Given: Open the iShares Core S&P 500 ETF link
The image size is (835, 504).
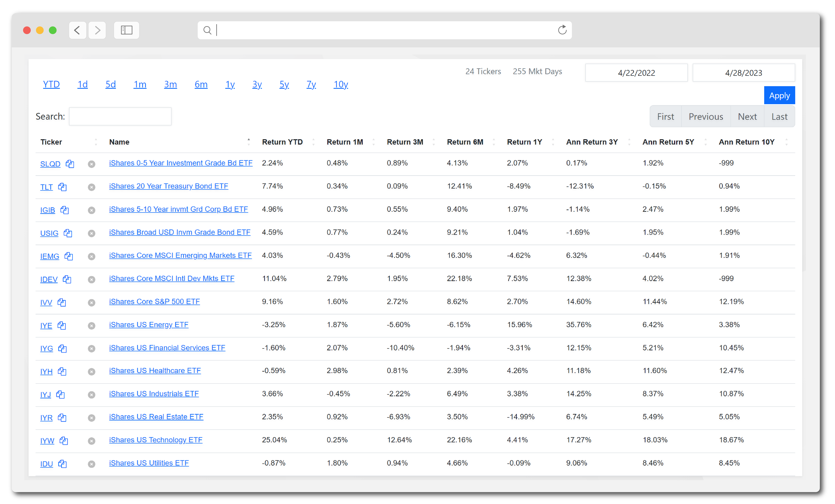Looking at the screenshot, I should [x=154, y=301].
